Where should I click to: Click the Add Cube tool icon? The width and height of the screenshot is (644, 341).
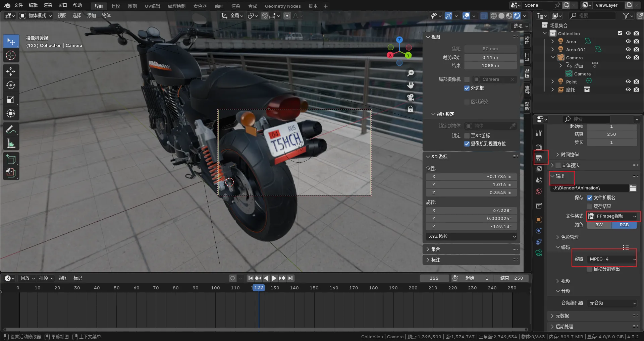[x=11, y=159]
